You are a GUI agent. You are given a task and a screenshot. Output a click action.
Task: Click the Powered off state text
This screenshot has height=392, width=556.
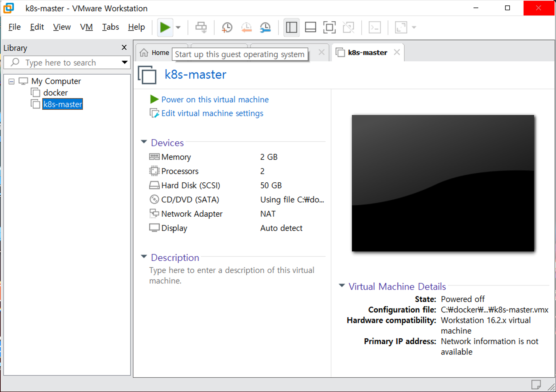[463, 299]
